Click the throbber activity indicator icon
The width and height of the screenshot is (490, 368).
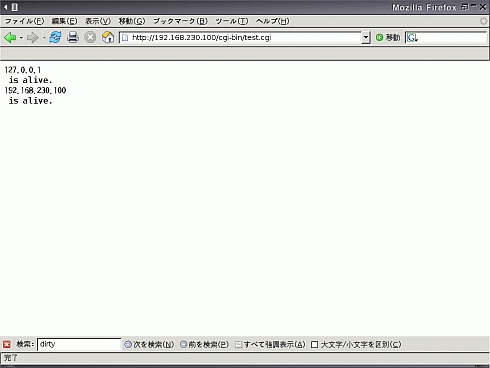[x=484, y=21]
